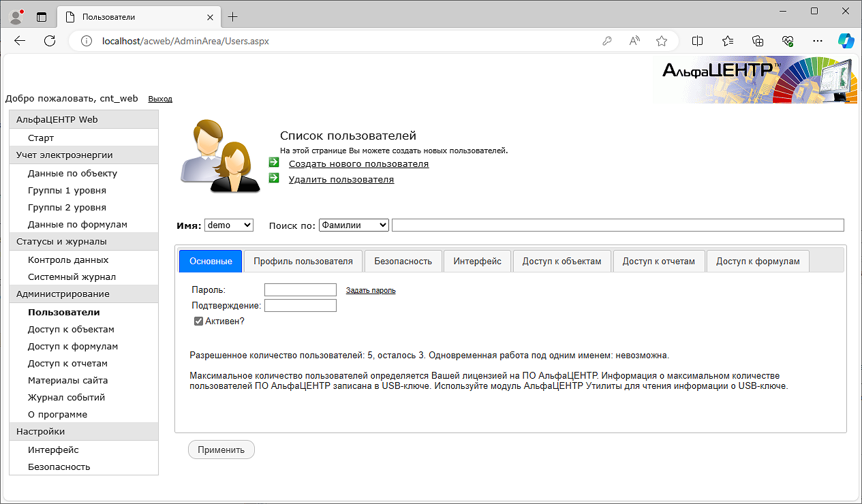862x504 pixels.
Task: Click the green arrow beside Создать нового пользователя
Action: [274, 162]
